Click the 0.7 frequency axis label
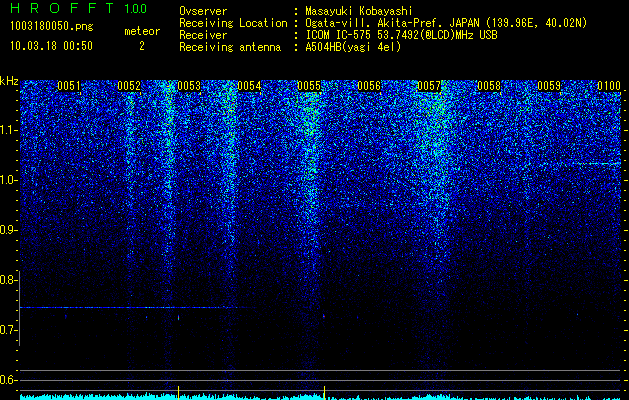The image size is (629, 400). [x=7, y=330]
